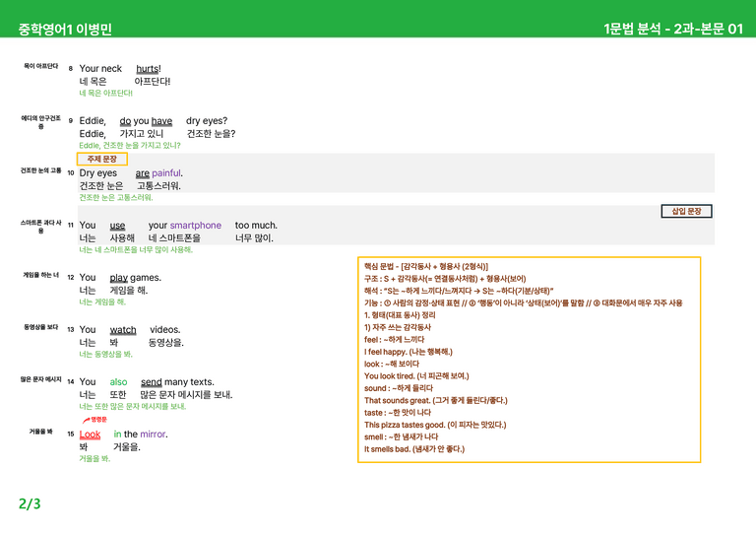Click the green word "also" in sentence 14
Screen dimensions: 756x535
(x=118, y=381)
